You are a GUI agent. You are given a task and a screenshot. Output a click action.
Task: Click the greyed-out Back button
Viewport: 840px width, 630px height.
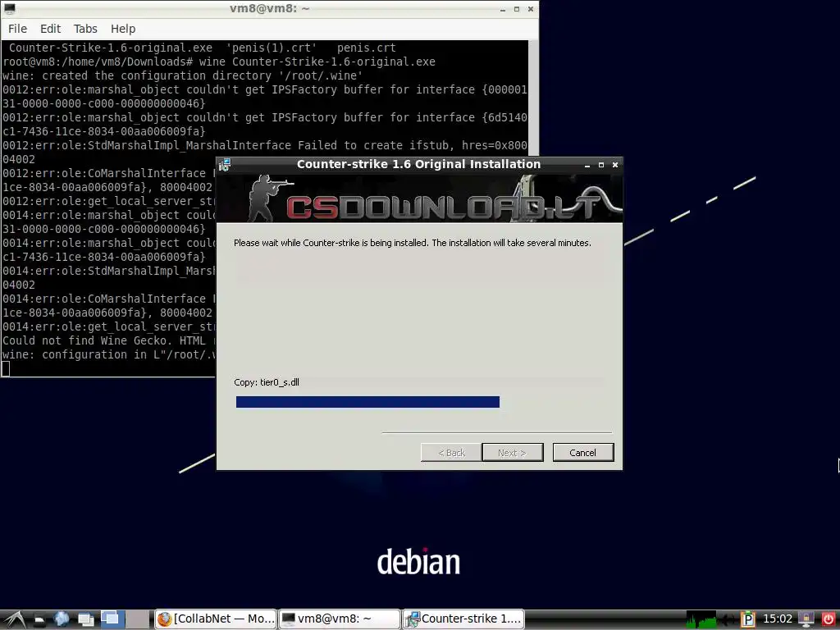pos(452,453)
